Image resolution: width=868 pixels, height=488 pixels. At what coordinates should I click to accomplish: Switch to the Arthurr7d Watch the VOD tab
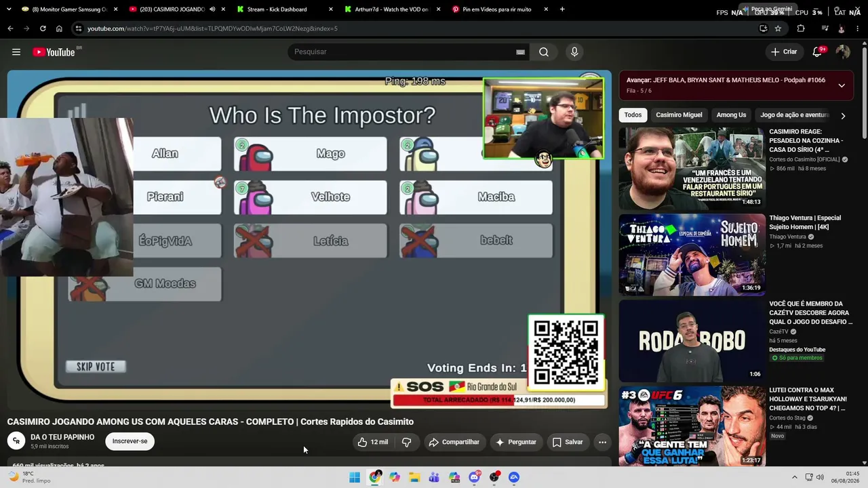click(393, 9)
